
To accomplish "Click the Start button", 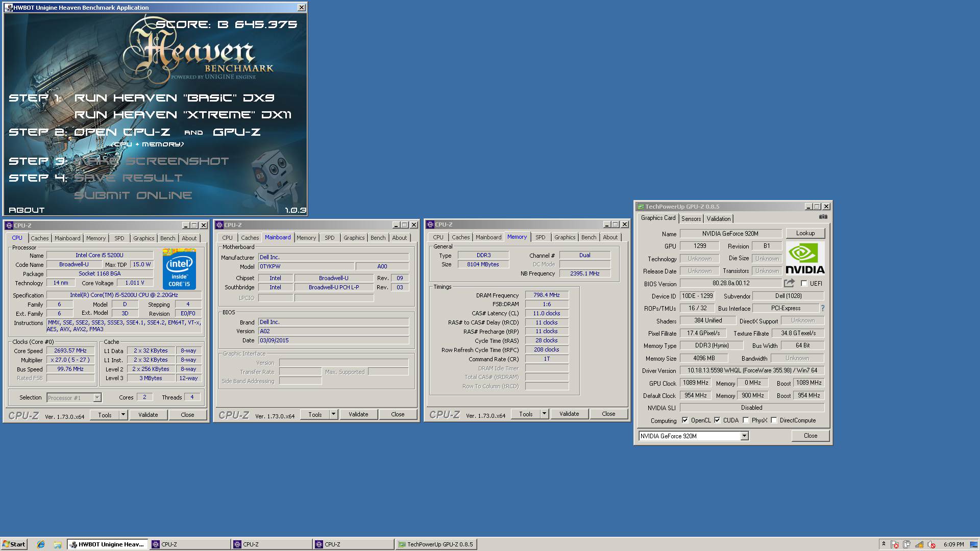I will coord(14,544).
